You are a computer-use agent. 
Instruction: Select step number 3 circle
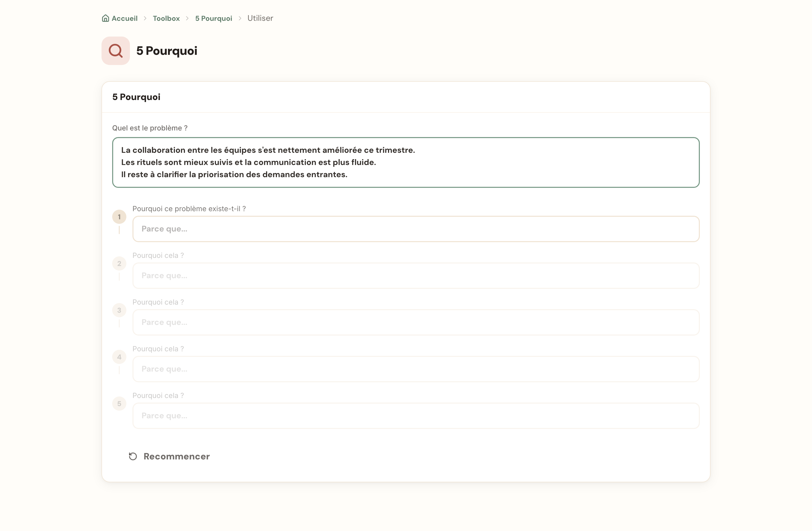(x=120, y=310)
